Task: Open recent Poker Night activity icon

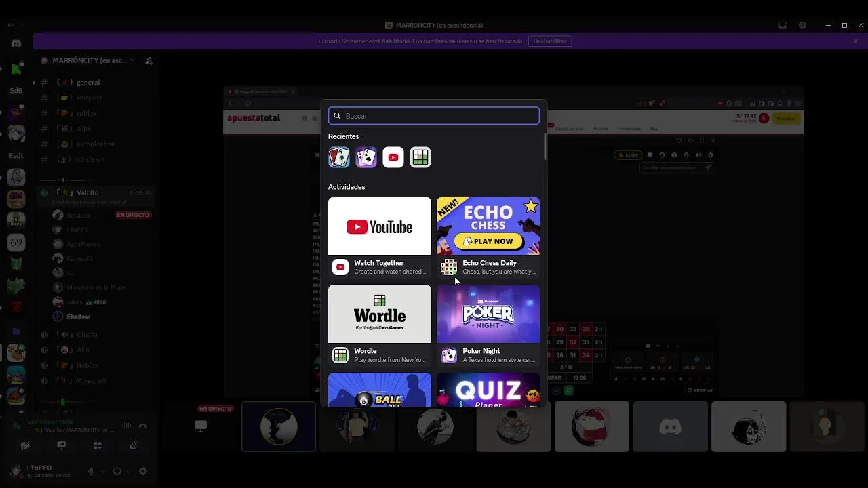Action: [x=366, y=157]
